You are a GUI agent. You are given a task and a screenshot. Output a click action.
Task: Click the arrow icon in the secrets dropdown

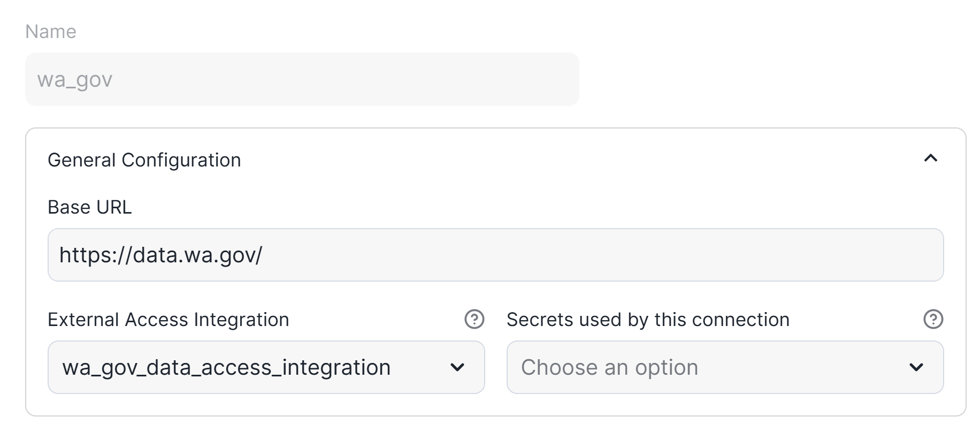click(x=916, y=367)
